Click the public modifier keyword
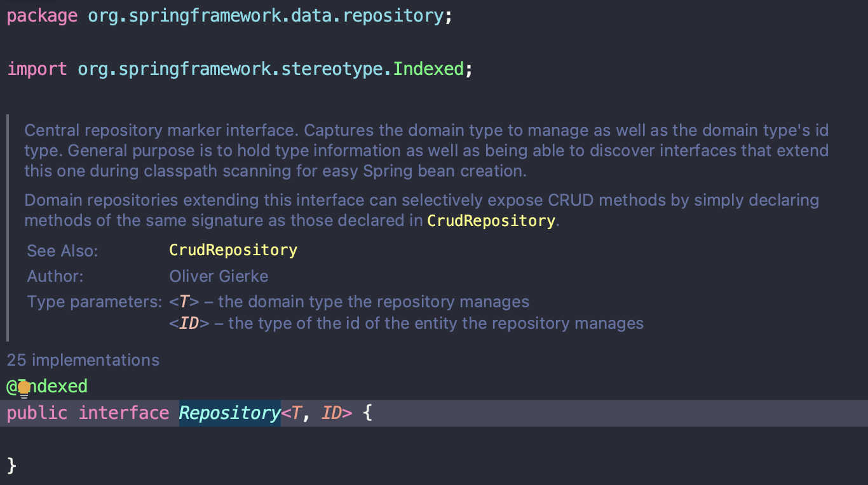This screenshot has height=485, width=868. coord(37,413)
